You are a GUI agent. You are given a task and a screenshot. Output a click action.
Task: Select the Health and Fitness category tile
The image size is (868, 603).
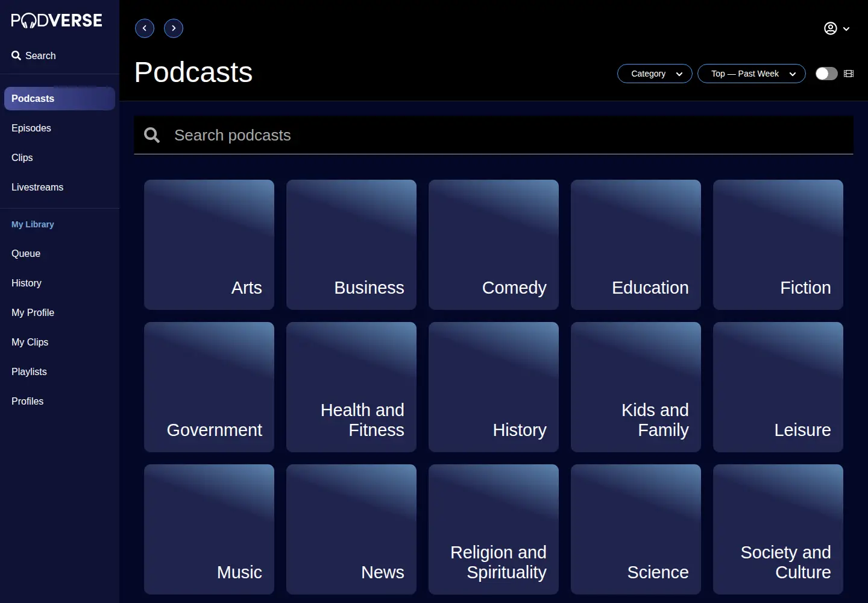click(x=351, y=387)
